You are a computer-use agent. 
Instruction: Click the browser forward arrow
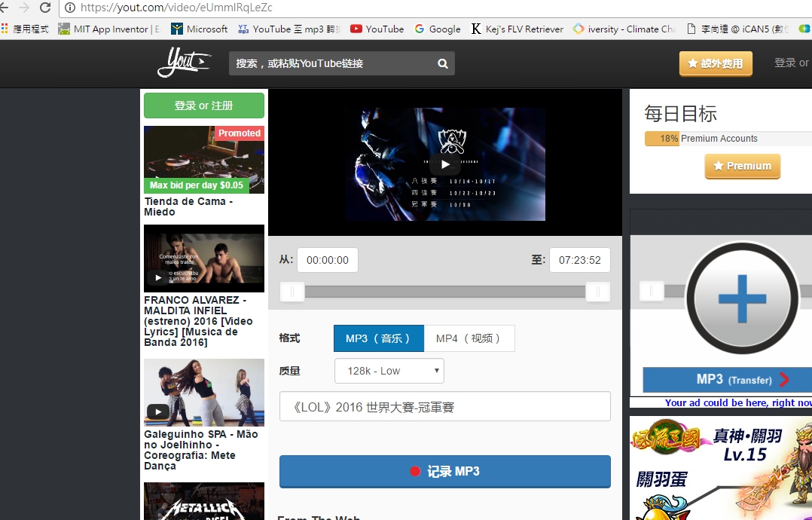(24, 8)
